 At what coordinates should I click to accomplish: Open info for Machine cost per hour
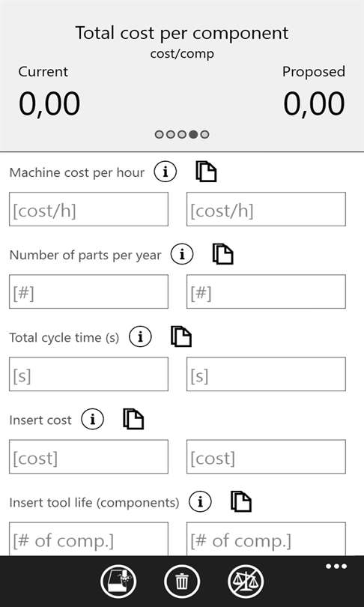166,172
